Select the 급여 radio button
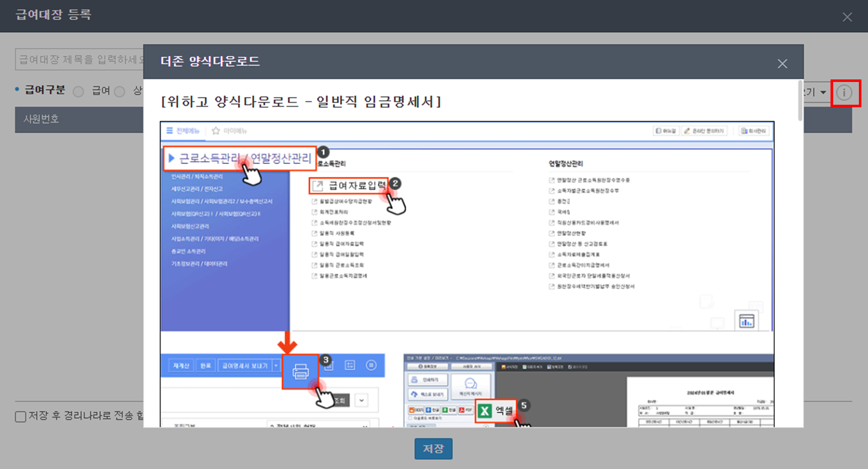868x469 pixels. pos(78,92)
